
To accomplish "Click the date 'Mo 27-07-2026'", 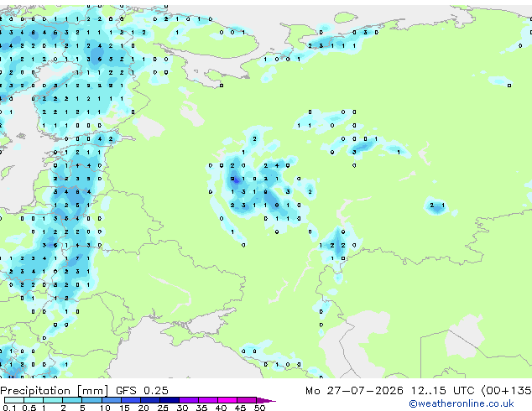I will click(x=354, y=391).
